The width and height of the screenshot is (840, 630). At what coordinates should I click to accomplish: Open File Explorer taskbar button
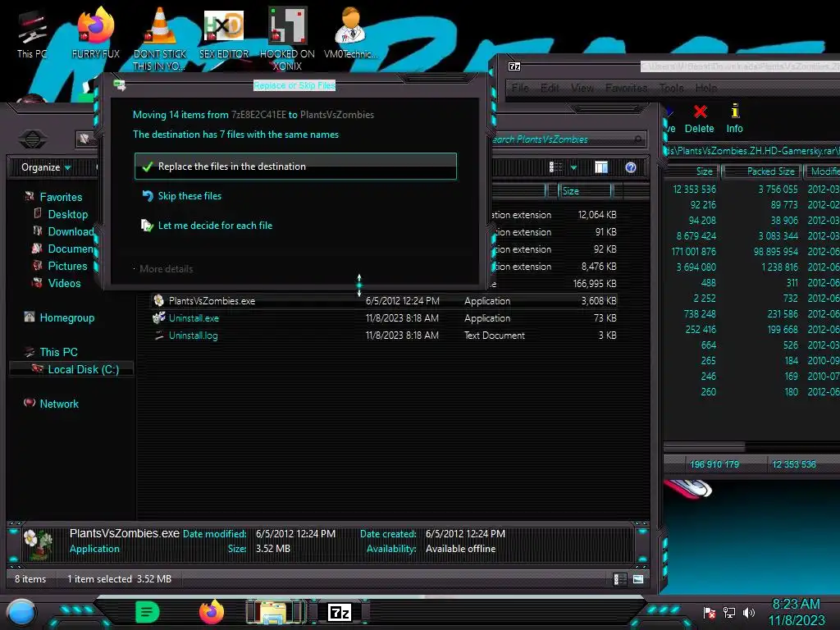[276, 612]
